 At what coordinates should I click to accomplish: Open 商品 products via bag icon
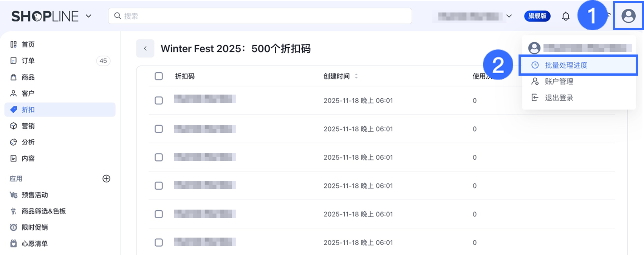(x=14, y=77)
